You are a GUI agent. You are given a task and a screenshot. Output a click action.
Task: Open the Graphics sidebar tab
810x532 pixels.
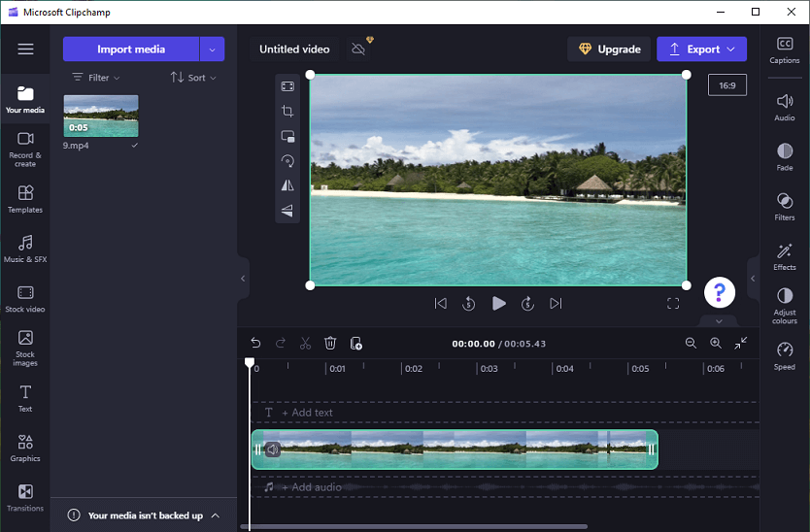click(x=25, y=448)
